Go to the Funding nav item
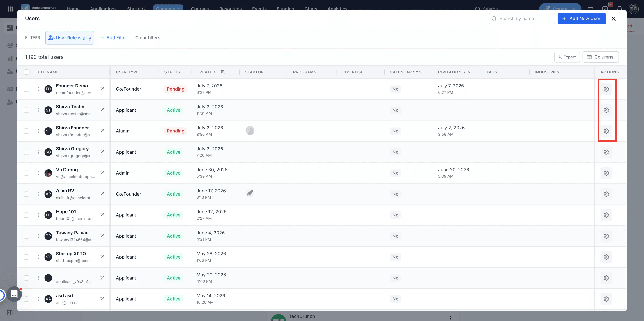644x321 pixels. coord(286,9)
